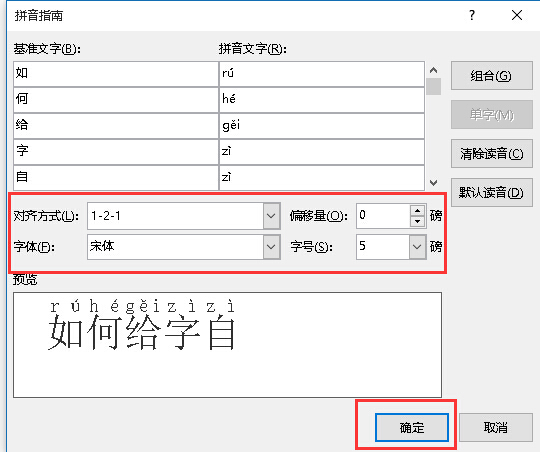Click the base text cell 给
540x452 pixels.
116,126
